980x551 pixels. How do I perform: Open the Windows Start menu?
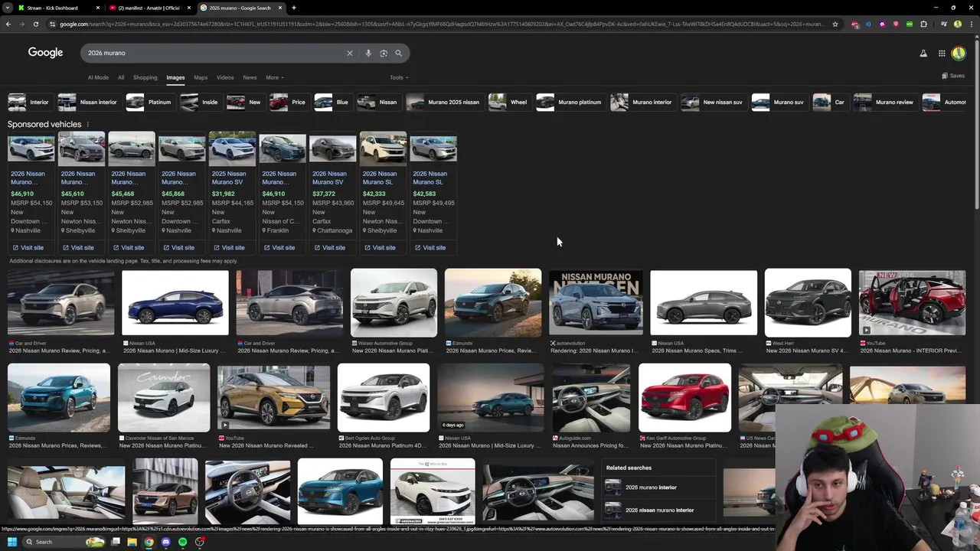tap(11, 542)
